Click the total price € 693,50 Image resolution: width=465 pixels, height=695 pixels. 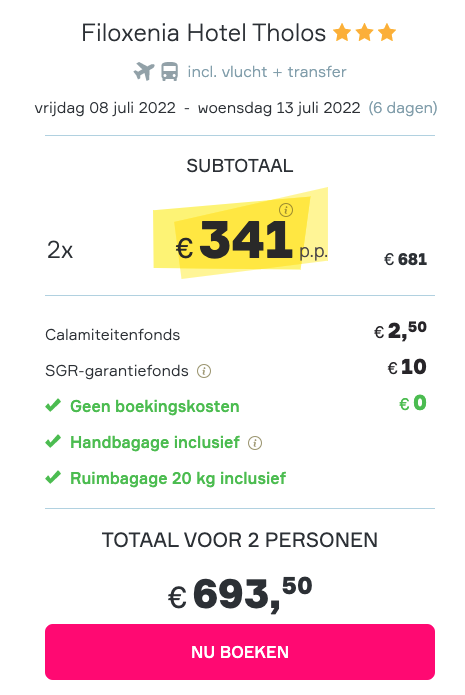pos(240,594)
